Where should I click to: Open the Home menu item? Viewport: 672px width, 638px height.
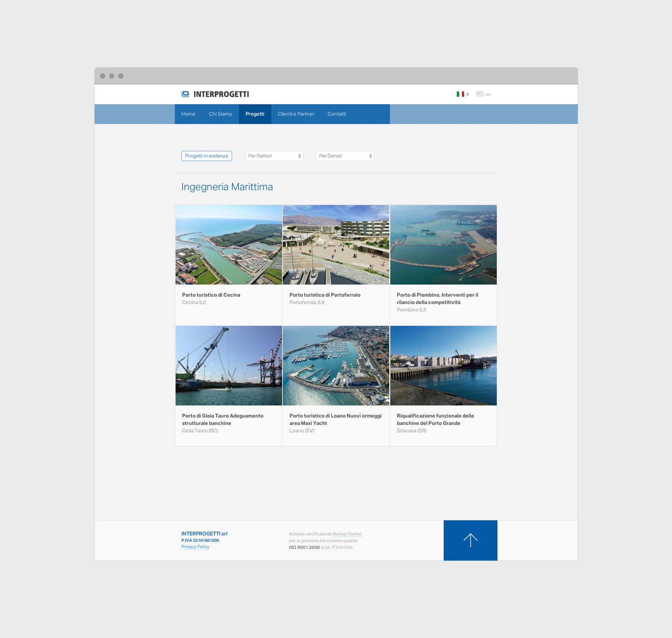coord(188,114)
